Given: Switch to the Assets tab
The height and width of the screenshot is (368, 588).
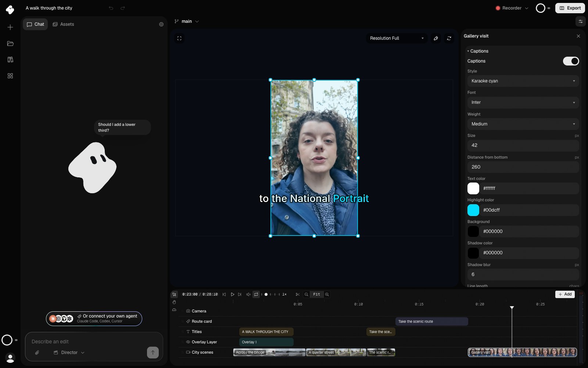Looking at the screenshot, I should 63,24.
